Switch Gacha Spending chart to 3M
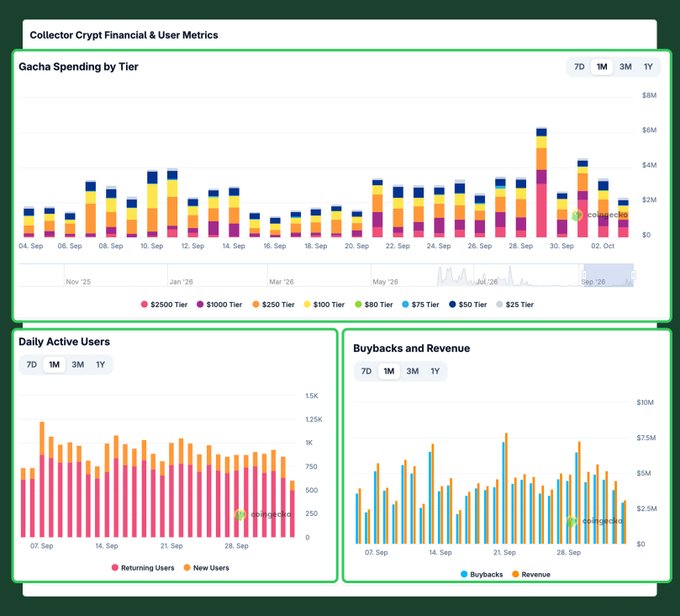The image size is (680, 616). pos(625,67)
